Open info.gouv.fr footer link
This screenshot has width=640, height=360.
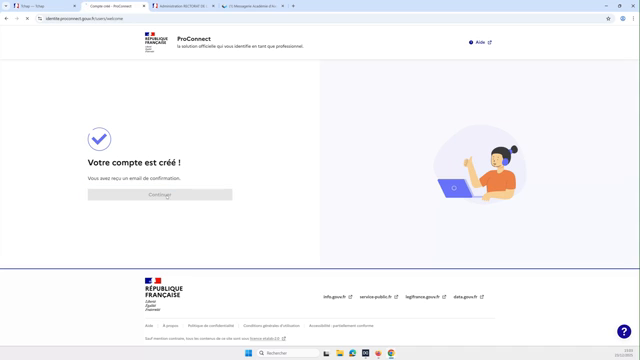[338, 297]
